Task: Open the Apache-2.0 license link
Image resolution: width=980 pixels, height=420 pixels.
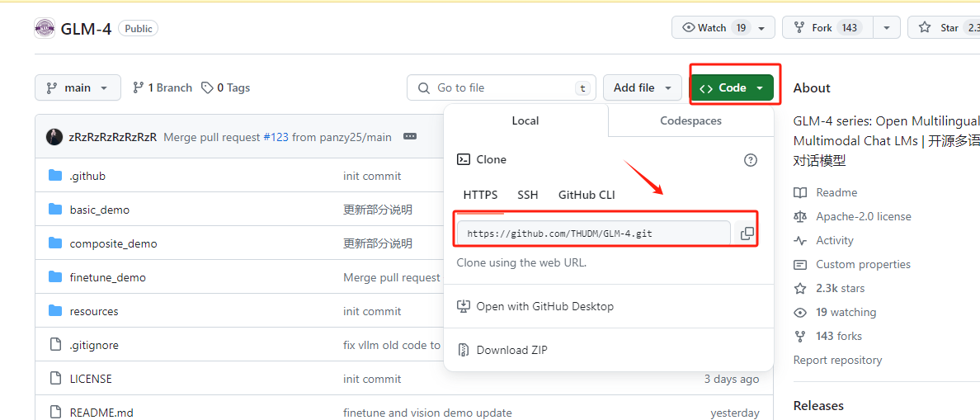Action: [863, 216]
